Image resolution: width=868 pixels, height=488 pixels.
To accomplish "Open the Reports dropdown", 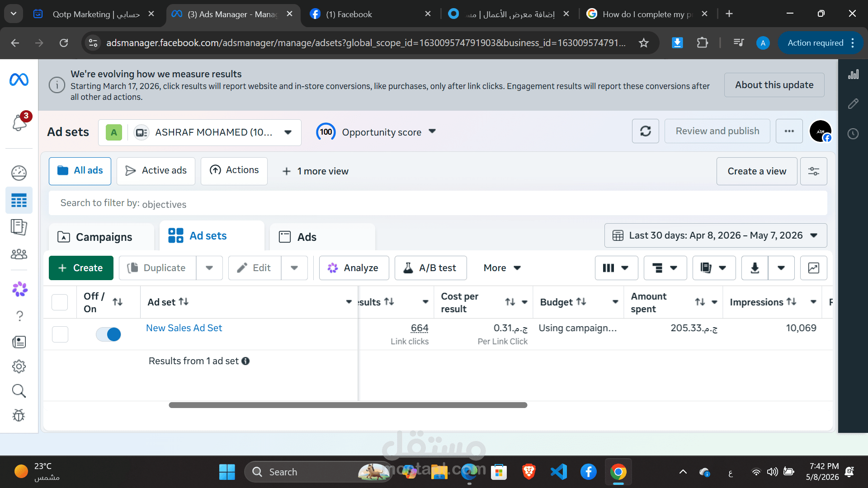I will pyautogui.click(x=714, y=268).
